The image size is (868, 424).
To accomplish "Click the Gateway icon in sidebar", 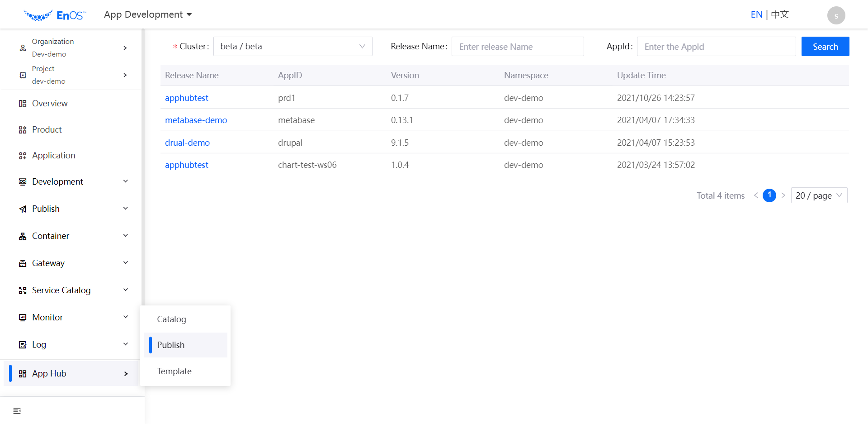I will click(23, 263).
